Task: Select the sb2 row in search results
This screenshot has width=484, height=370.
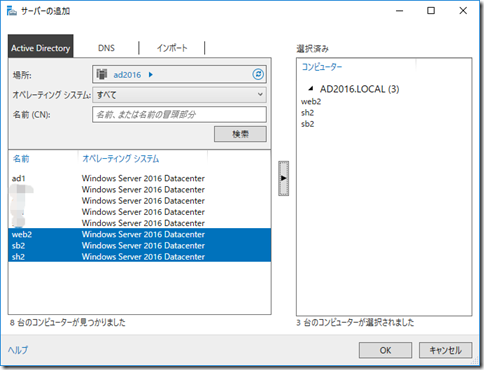Action: 140,245
